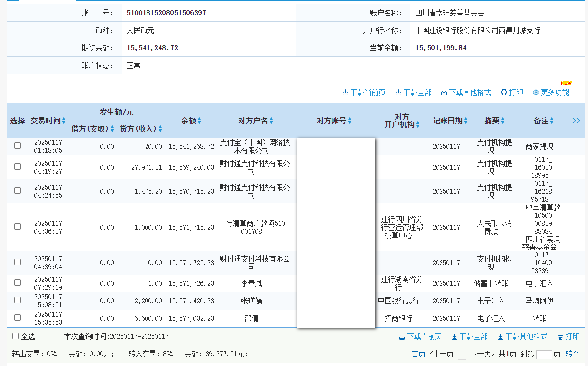Click the 27,971.31 credit amount
588x366 pixels.
click(x=147, y=167)
